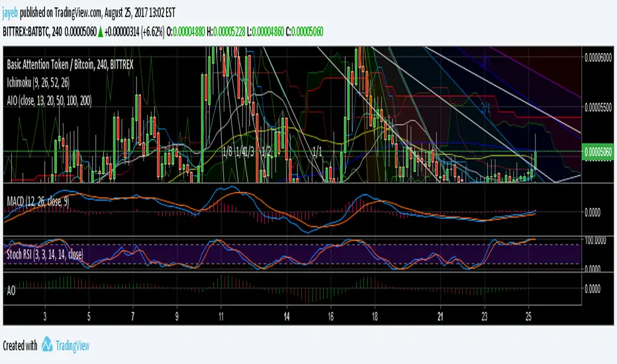Click the blue 2/1 Gann fan label
617x364 pixels.
[x=485, y=108]
